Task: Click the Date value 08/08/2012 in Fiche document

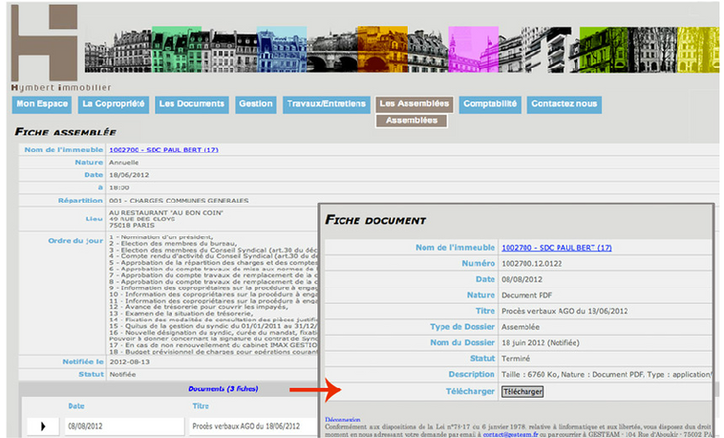Action: (522, 279)
